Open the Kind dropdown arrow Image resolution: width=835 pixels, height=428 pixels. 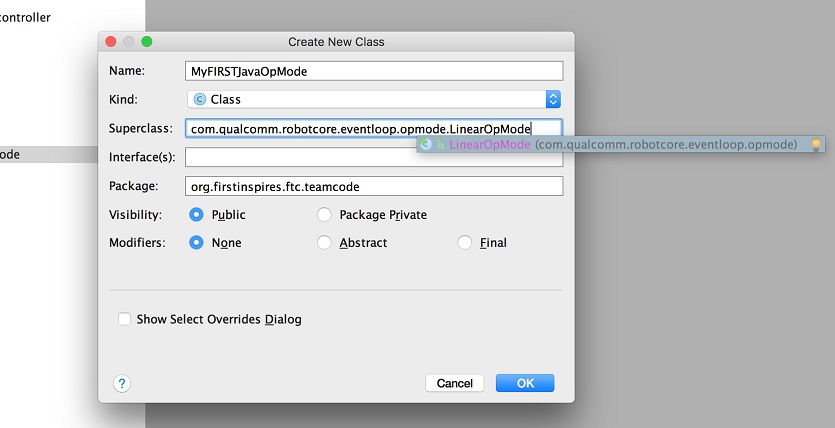coord(553,100)
